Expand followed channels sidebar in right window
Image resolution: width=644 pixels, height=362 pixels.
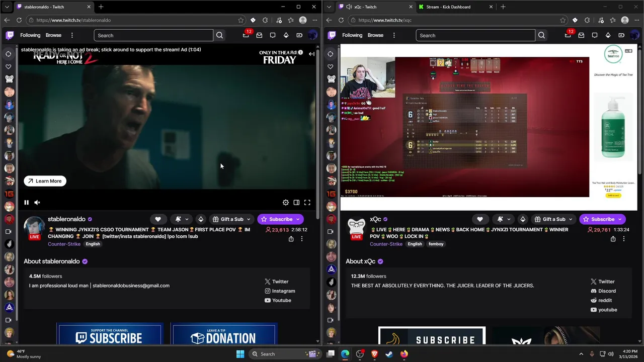(330, 54)
